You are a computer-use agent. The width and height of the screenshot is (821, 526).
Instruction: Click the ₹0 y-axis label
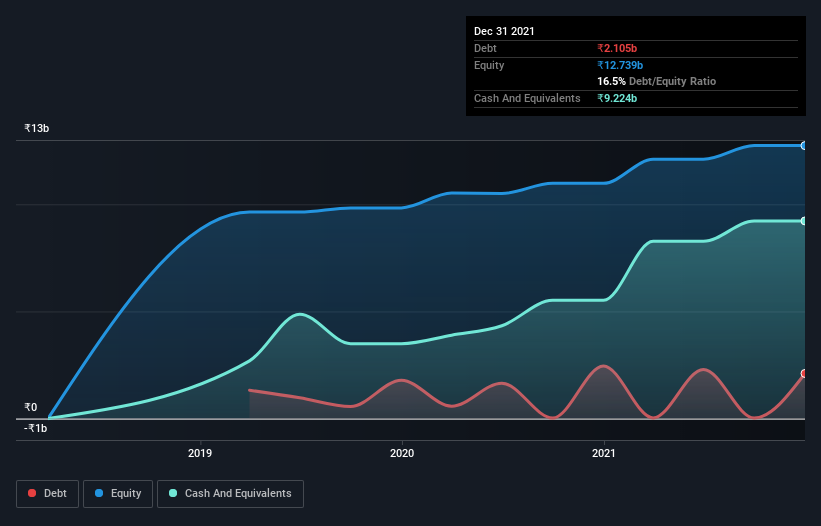[31, 407]
